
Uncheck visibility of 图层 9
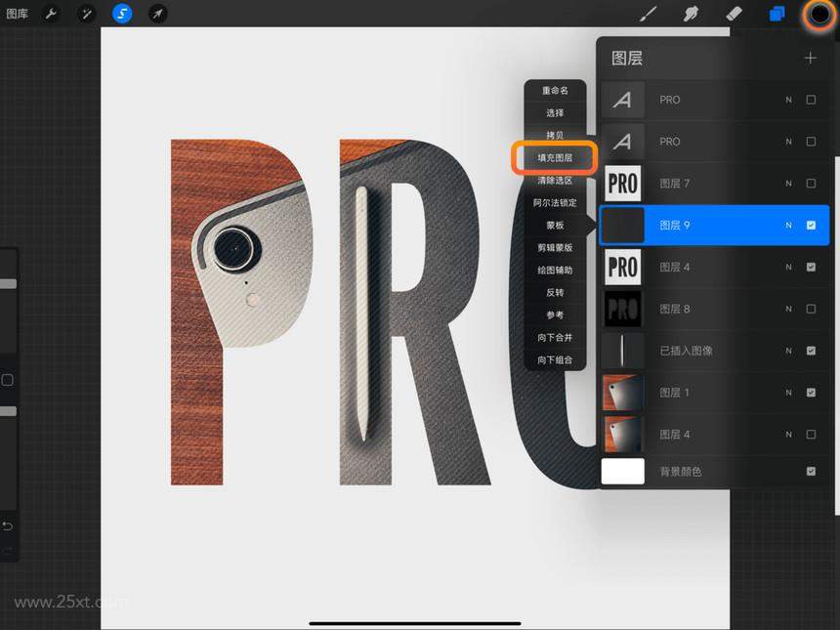tap(811, 225)
